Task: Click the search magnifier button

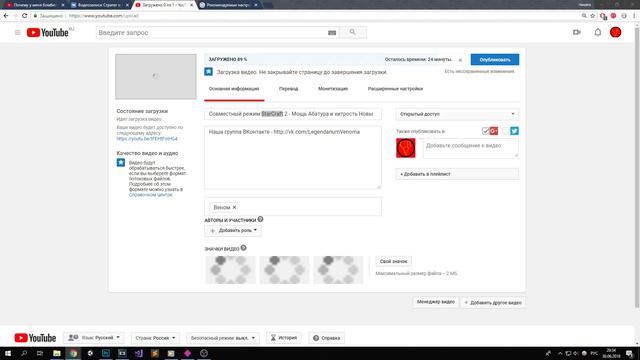Action: pos(353,32)
